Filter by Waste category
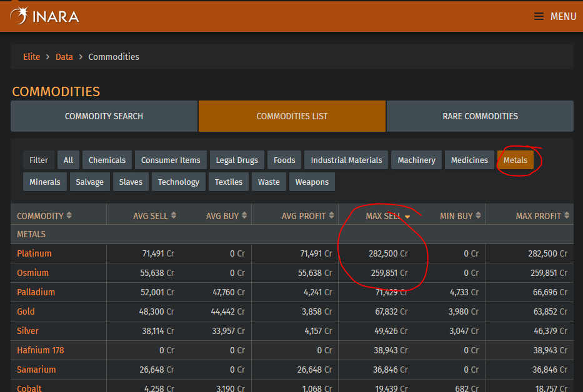Image resolution: width=583 pixels, height=392 pixels. 269,182
